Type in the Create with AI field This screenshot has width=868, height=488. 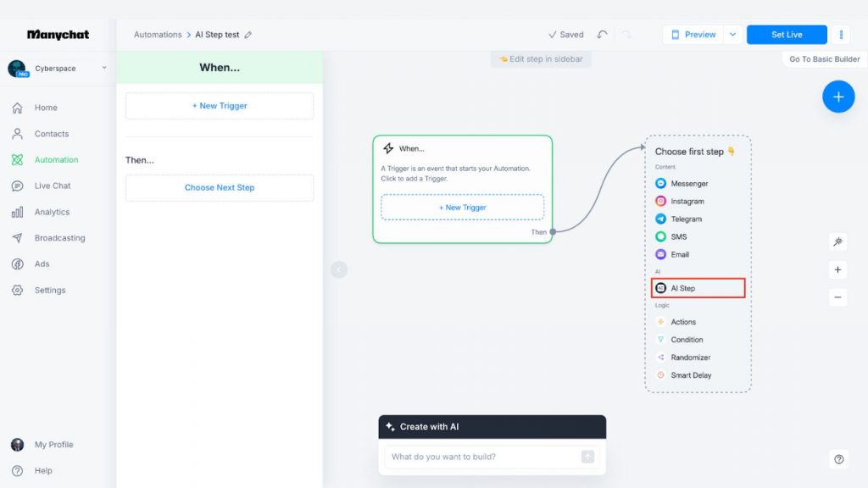tap(483, 456)
